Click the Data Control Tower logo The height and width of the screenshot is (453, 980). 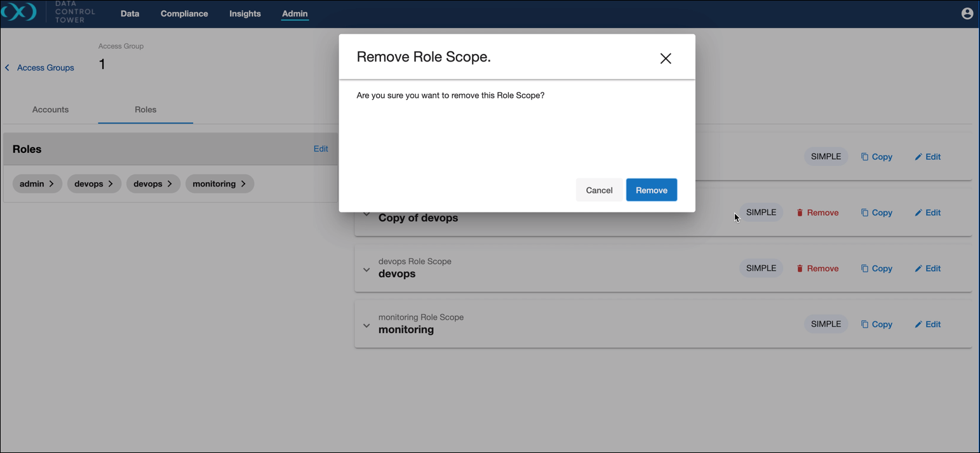(19, 12)
